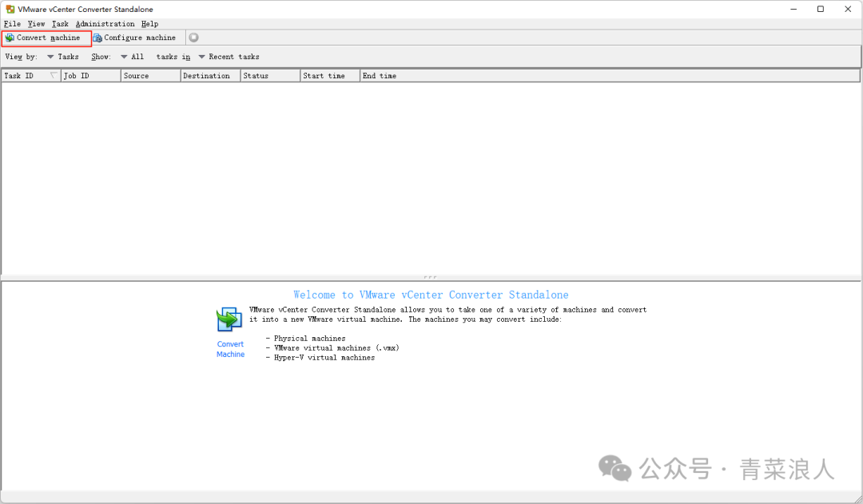Click the 'Hyper-V virtual machines' text

tap(324, 358)
